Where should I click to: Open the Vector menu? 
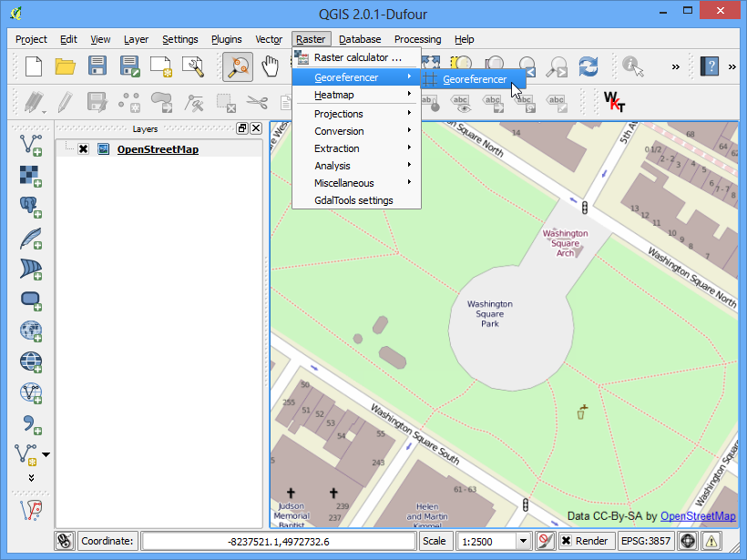point(269,39)
